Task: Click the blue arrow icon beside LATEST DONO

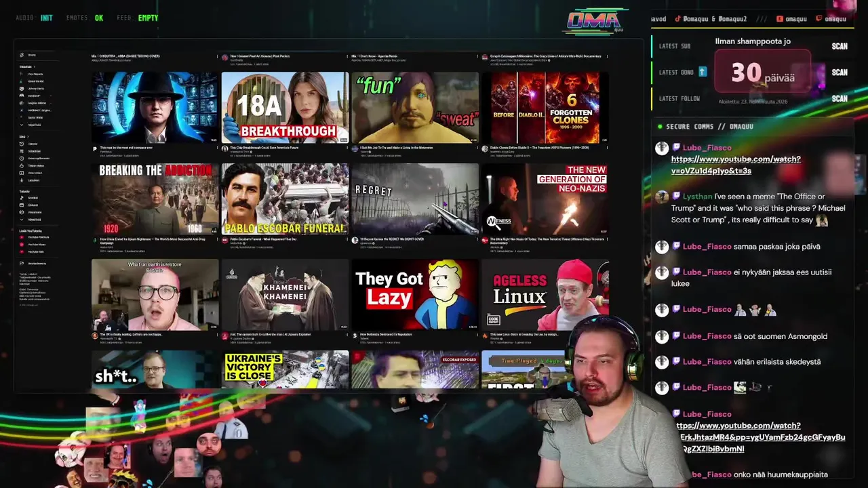Action: coord(703,72)
